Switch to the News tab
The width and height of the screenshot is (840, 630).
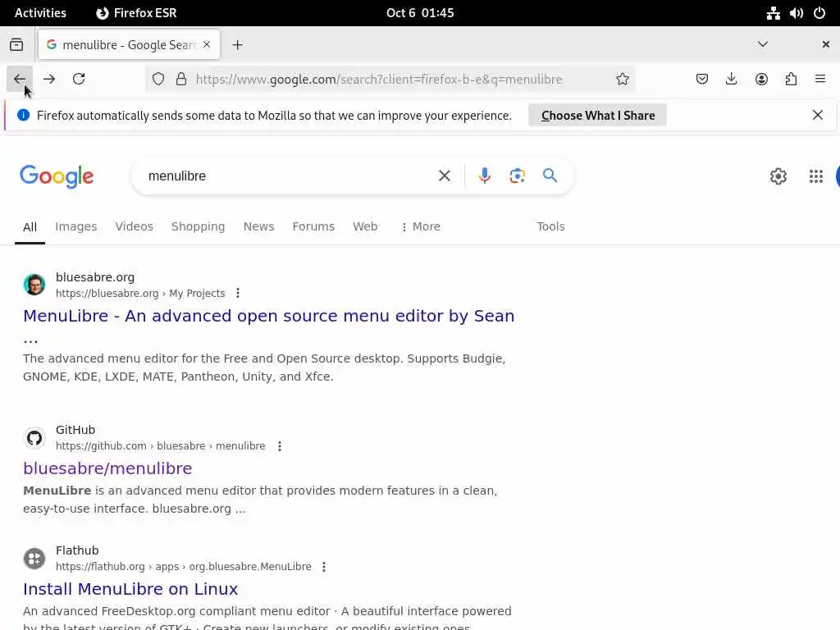[x=258, y=226]
